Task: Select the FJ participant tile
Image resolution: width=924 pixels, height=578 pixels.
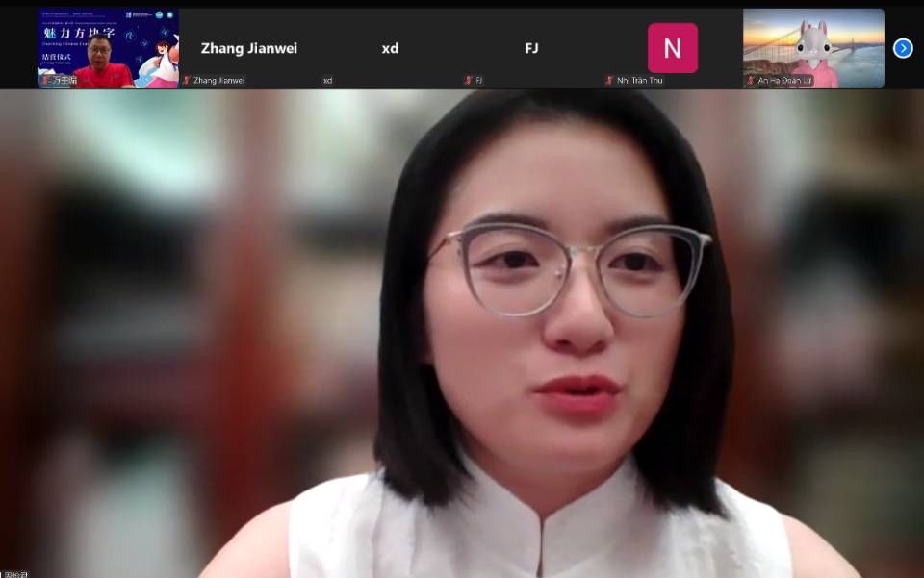Action: pos(531,48)
